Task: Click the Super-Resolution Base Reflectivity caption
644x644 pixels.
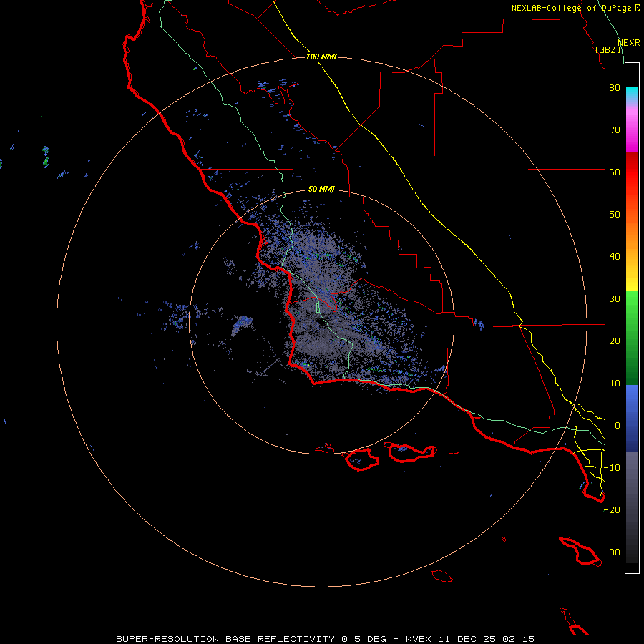Action: tap(325, 639)
